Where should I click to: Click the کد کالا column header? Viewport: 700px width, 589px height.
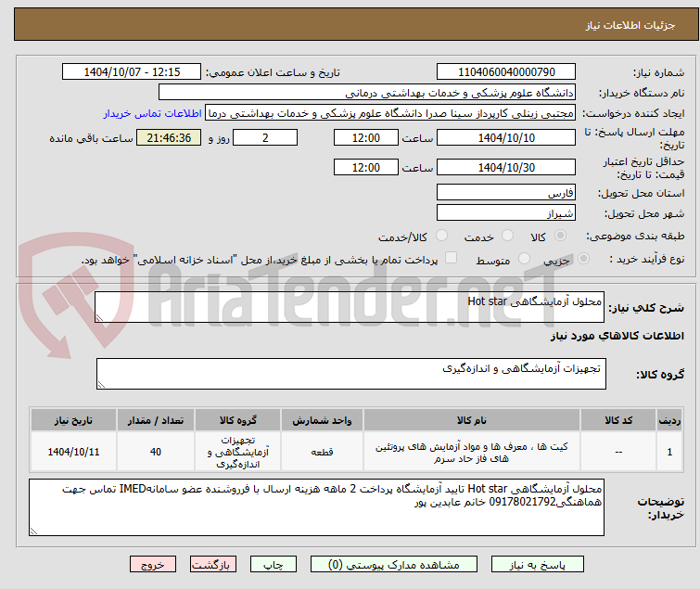pos(618,420)
